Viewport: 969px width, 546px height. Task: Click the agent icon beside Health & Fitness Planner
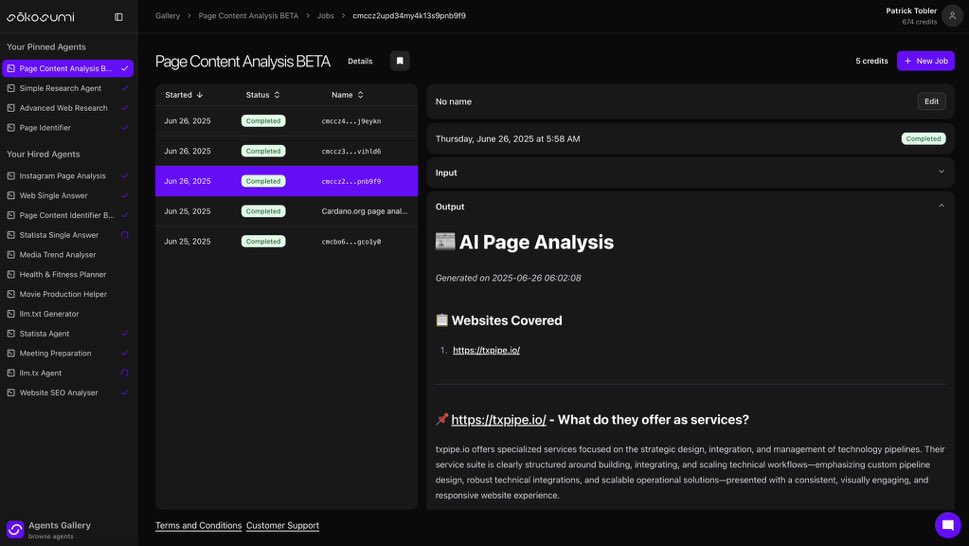pyautogui.click(x=11, y=275)
